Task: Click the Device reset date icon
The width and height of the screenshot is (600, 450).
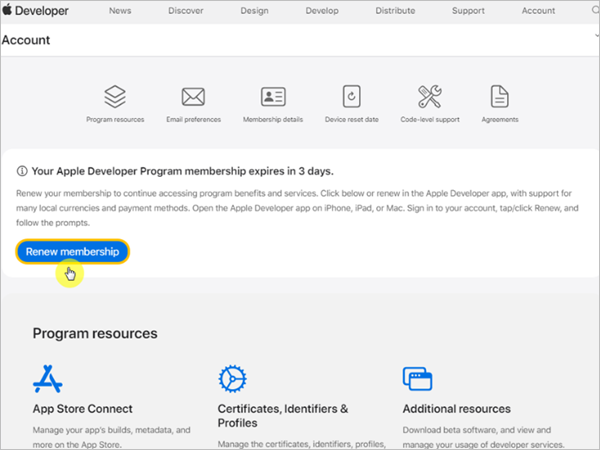Action: point(351,96)
